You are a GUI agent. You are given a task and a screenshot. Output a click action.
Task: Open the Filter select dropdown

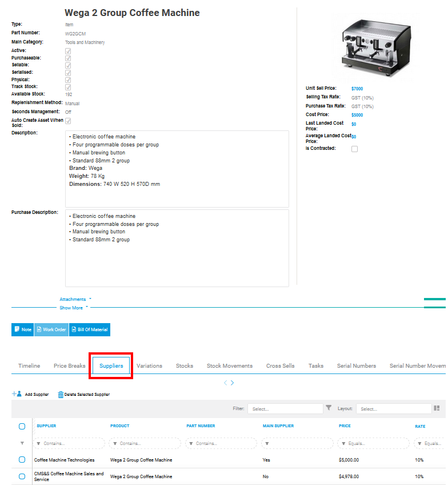click(x=285, y=408)
